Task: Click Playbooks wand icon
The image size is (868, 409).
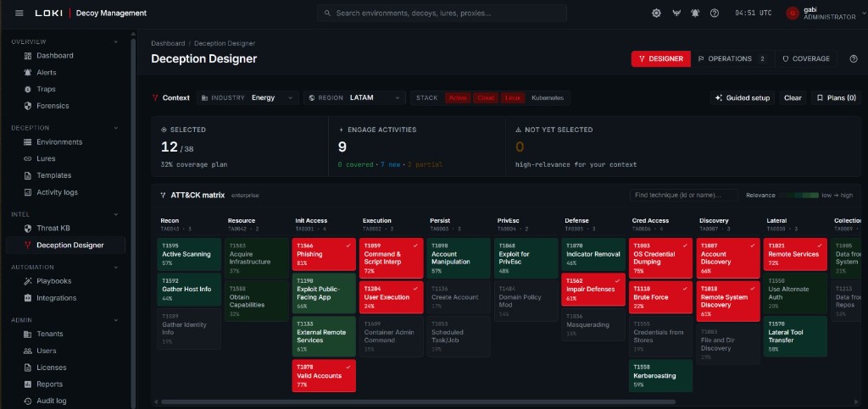Action: tap(28, 281)
